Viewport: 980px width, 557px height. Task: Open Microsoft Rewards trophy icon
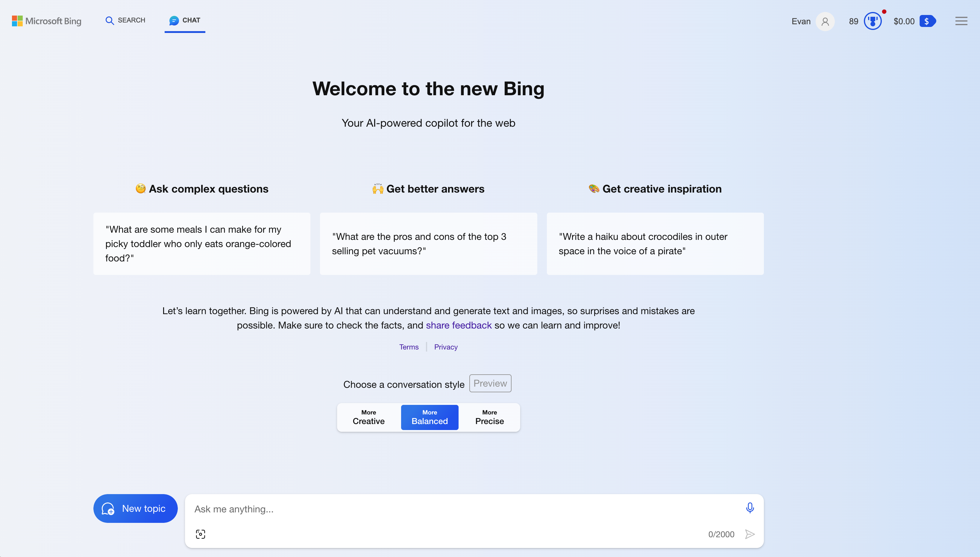point(873,21)
